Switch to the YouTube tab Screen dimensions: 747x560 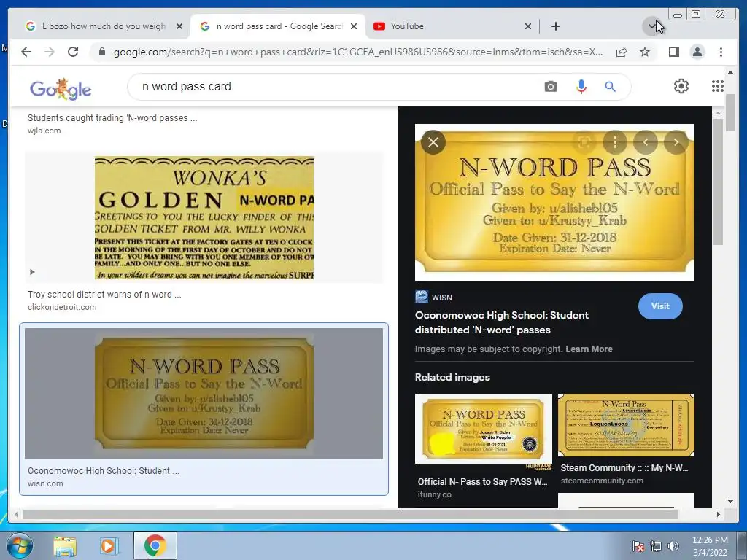pyautogui.click(x=451, y=26)
